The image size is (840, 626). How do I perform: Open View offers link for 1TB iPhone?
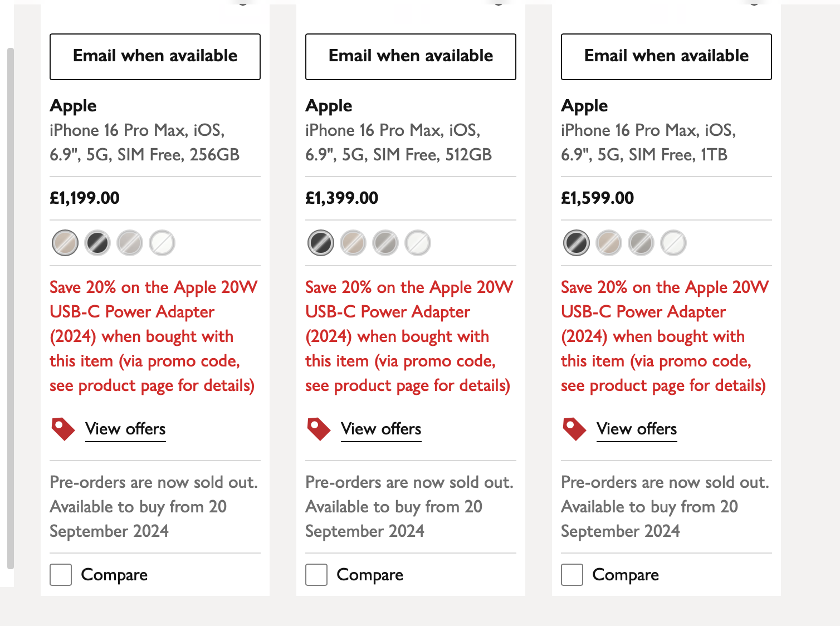pyautogui.click(x=637, y=429)
